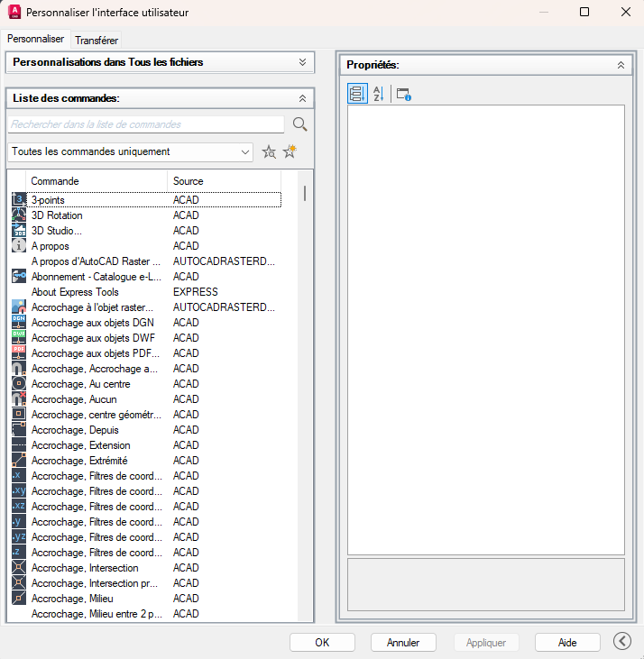
Task: Expand Personnalisations dans Tous les fichiers panel
Action: tap(302, 62)
